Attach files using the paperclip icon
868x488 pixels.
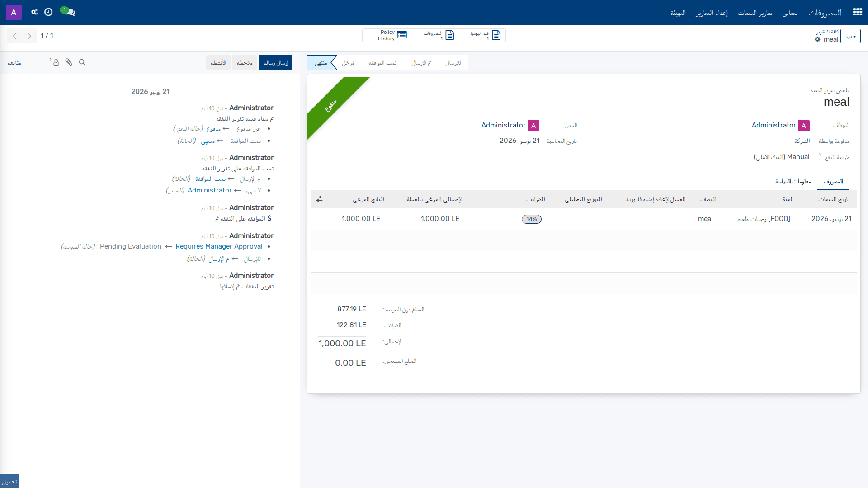69,62
